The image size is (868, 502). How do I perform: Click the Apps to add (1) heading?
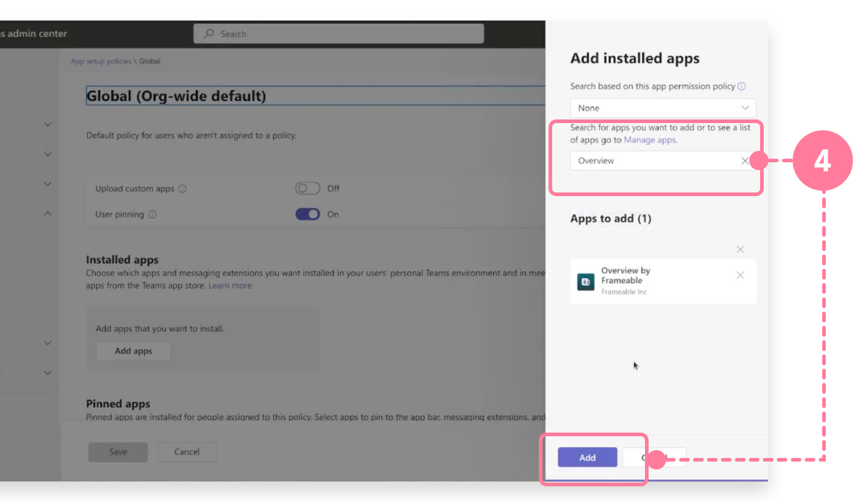611,218
